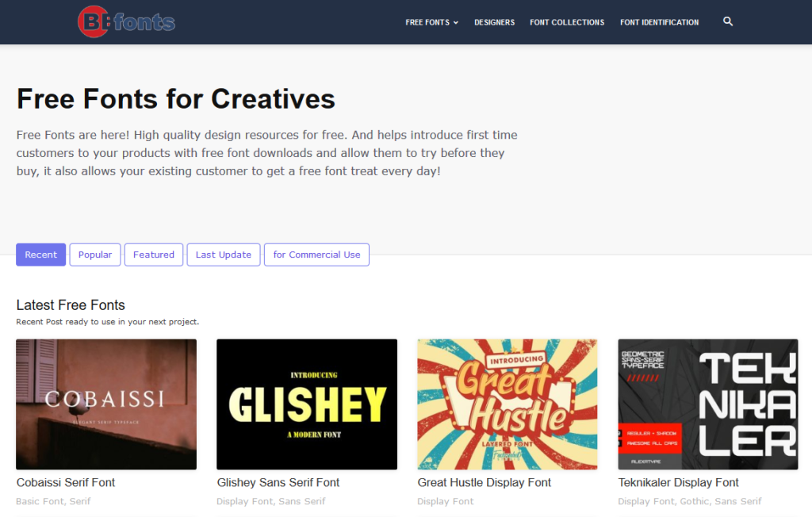This screenshot has height=517, width=812.
Task: Click the BBfonts logo
Action: [126, 22]
